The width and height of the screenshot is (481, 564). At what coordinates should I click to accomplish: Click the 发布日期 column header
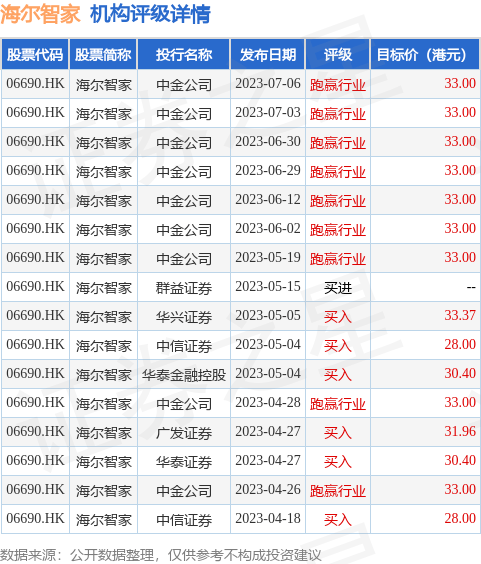coord(268,54)
